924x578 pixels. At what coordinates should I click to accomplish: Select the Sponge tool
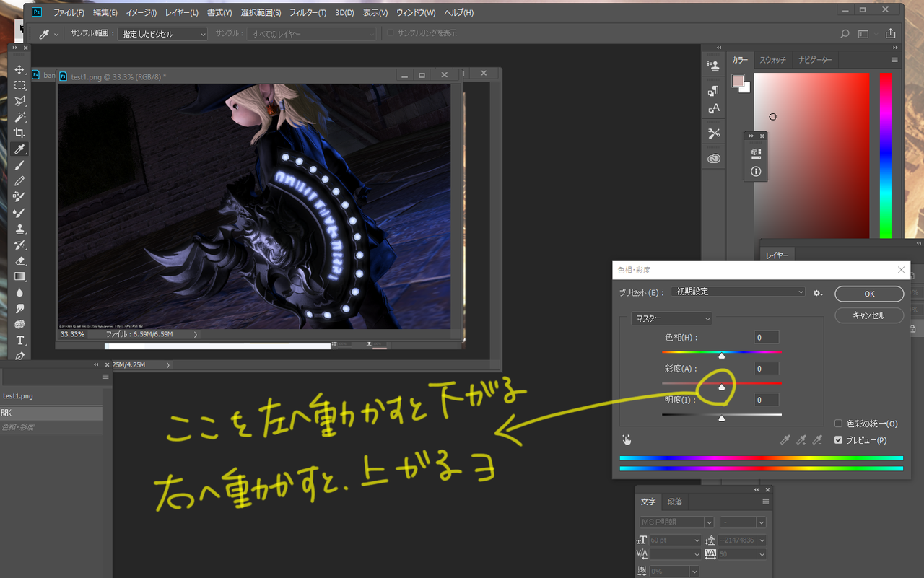pos(19,324)
